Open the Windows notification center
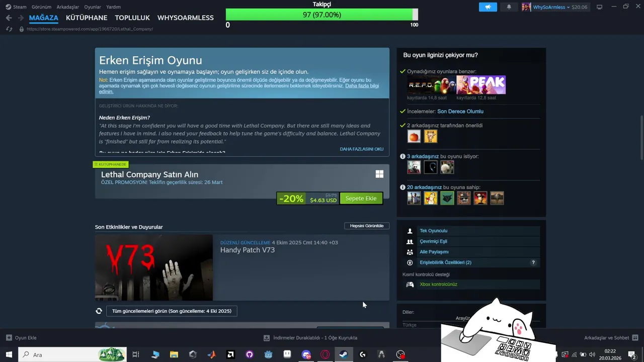The width and height of the screenshot is (644, 362). pos(632,354)
